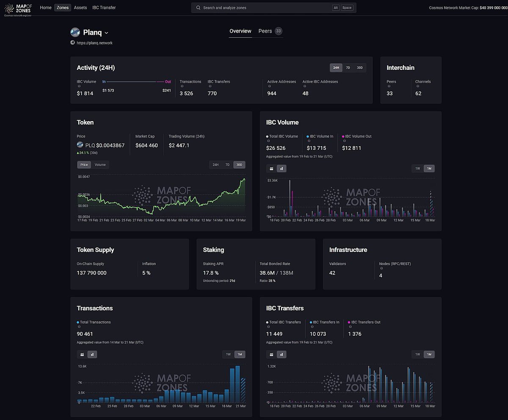Click the Staking APR value 17.8 %
This screenshot has width=508, height=420.
tap(211, 273)
